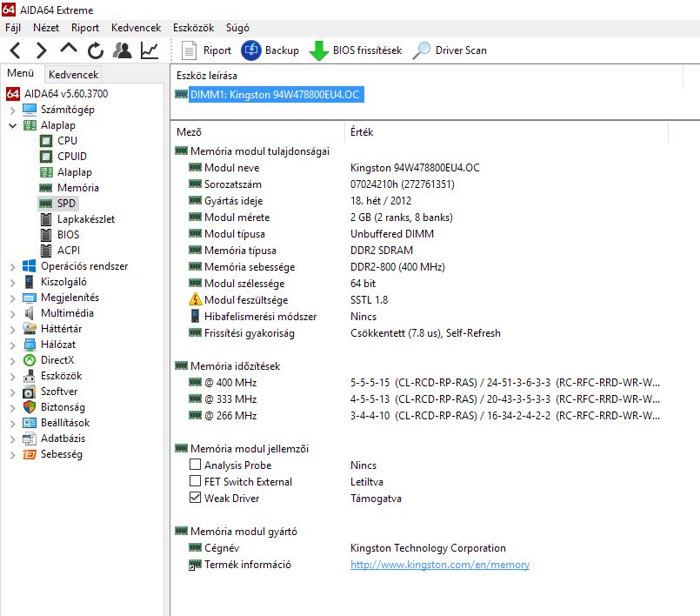Click the Operációs rendszer Windows icon
Screen dimensions: 700x616
pos(29,266)
